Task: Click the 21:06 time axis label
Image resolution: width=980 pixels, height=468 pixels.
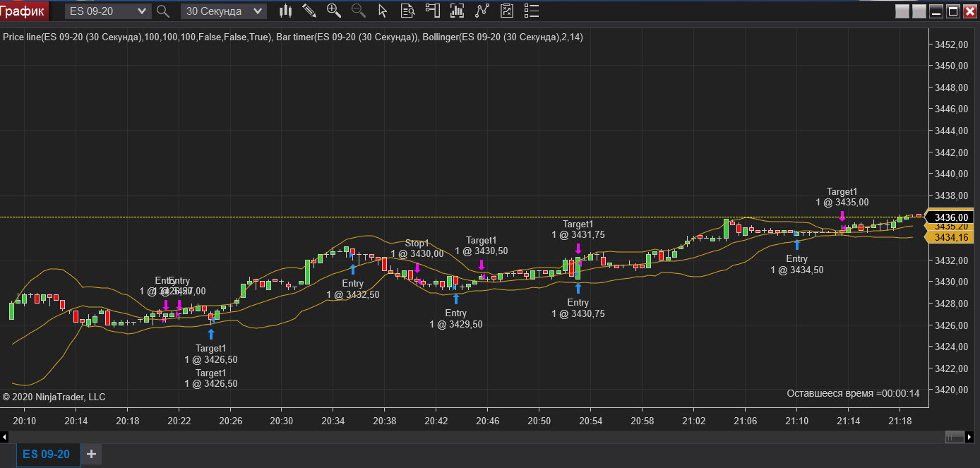Action: (745, 421)
